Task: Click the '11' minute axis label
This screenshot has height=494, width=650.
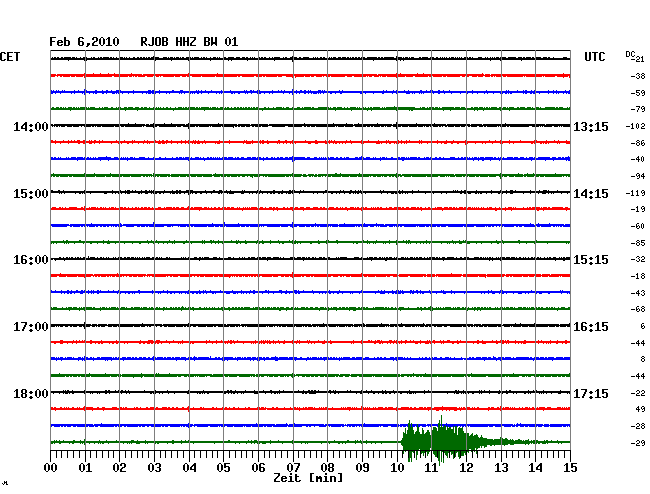Action: click(432, 468)
